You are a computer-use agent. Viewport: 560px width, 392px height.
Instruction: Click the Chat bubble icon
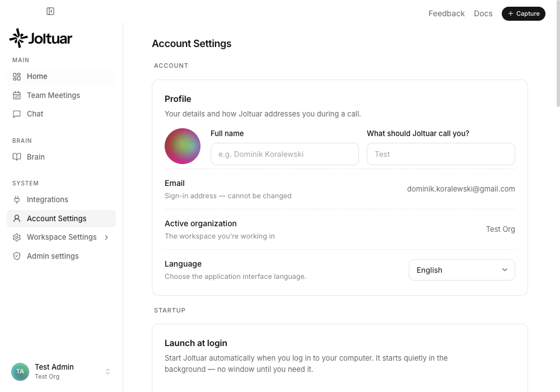click(17, 114)
